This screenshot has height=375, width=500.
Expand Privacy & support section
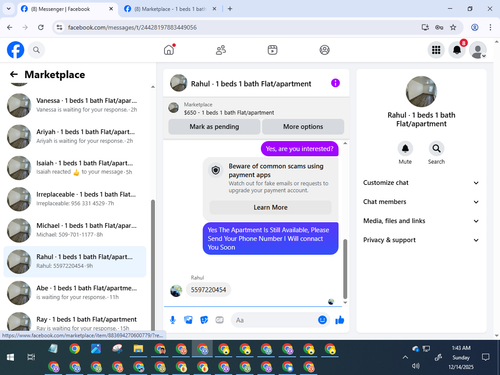point(421,240)
